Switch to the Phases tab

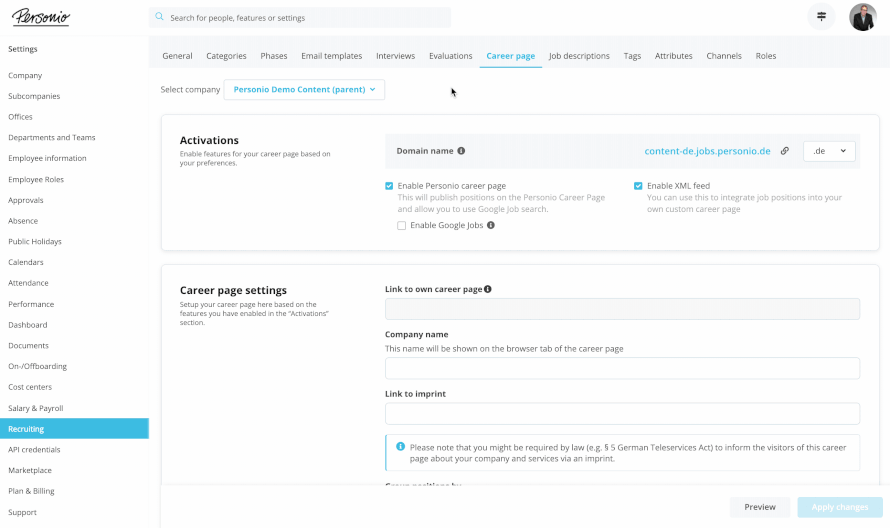274,56
